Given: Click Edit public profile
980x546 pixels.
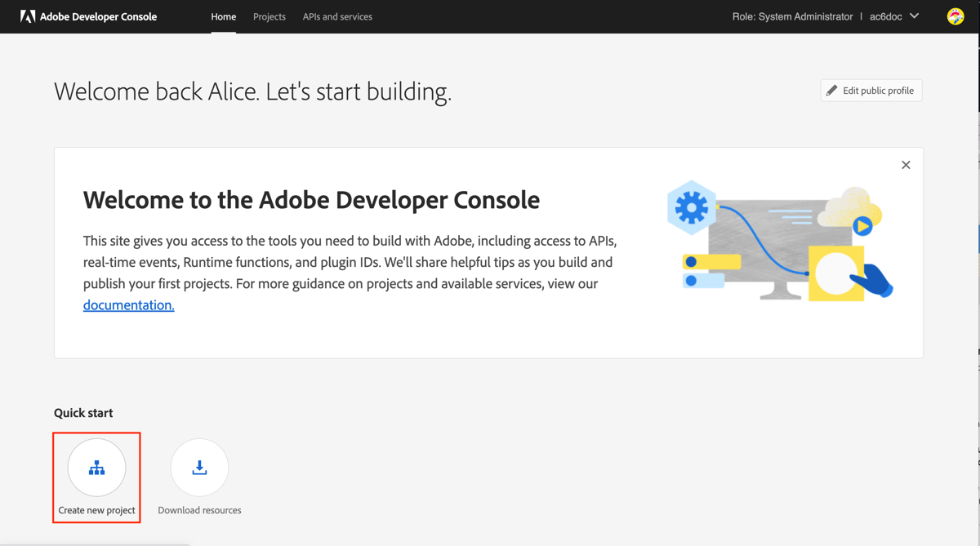Looking at the screenshot, I should (x=871, y=90).
